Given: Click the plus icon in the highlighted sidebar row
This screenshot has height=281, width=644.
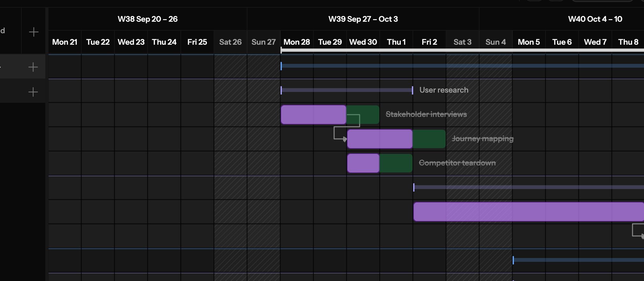Looking at the screenshot, I should click(33, 67).
